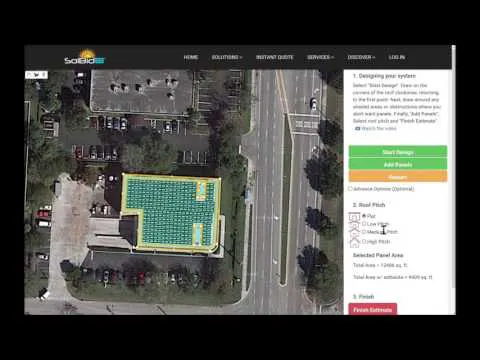Click the 3. Finish heading
This screenshot has width=480, height=360.
[x=363, y=296]
